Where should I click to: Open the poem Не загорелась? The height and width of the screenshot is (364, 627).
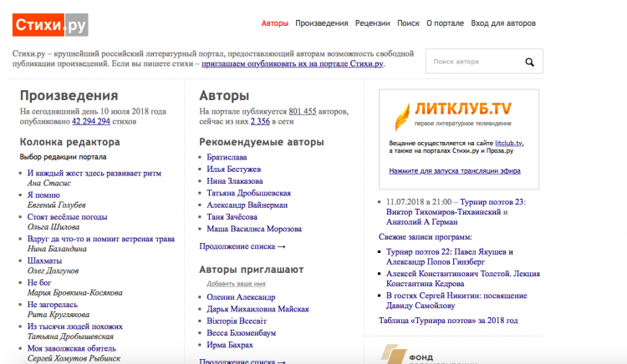click(x=53, y=305)
